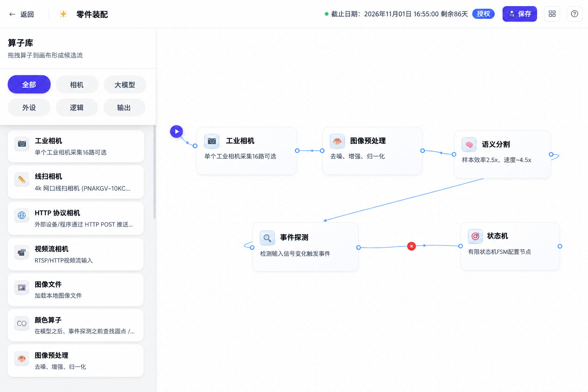Delete connection with red X marker
This screenshot has width=588, height=392.
click(412, 246)
